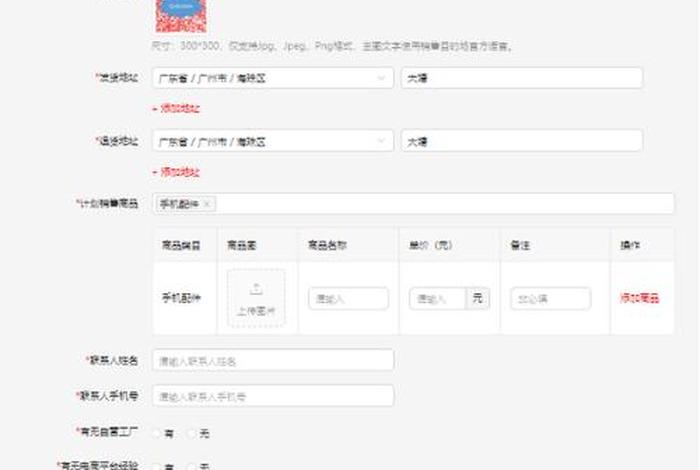Open the 发货地址 region dropdown
This screenshot has height=470, width=700.
click(x=273, y=78)
